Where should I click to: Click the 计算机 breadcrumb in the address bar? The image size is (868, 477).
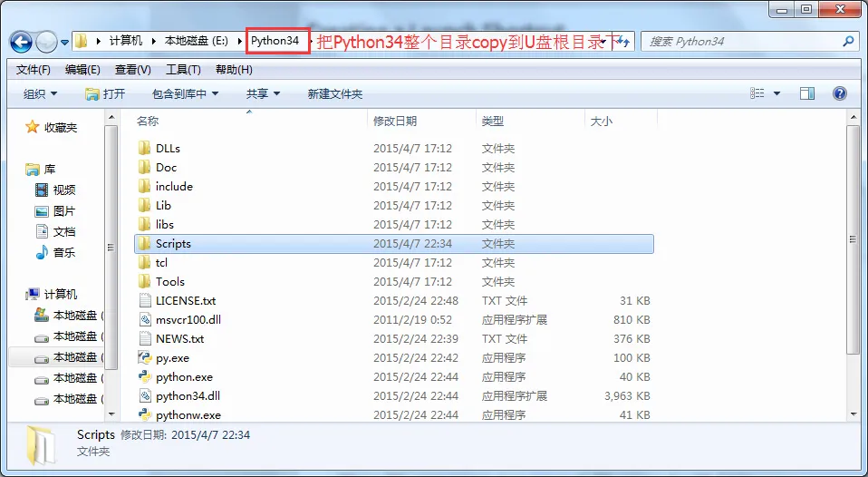(x=126, y=41)
